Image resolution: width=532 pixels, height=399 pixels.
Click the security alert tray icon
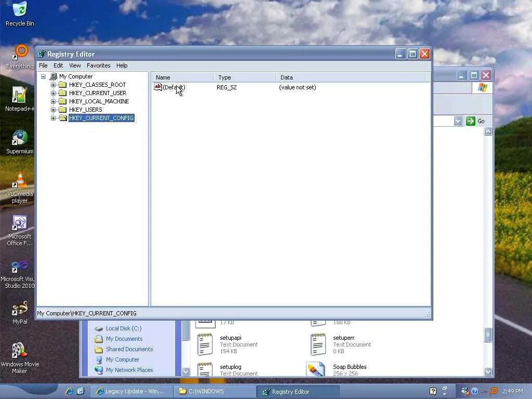(x=465, y=391)
